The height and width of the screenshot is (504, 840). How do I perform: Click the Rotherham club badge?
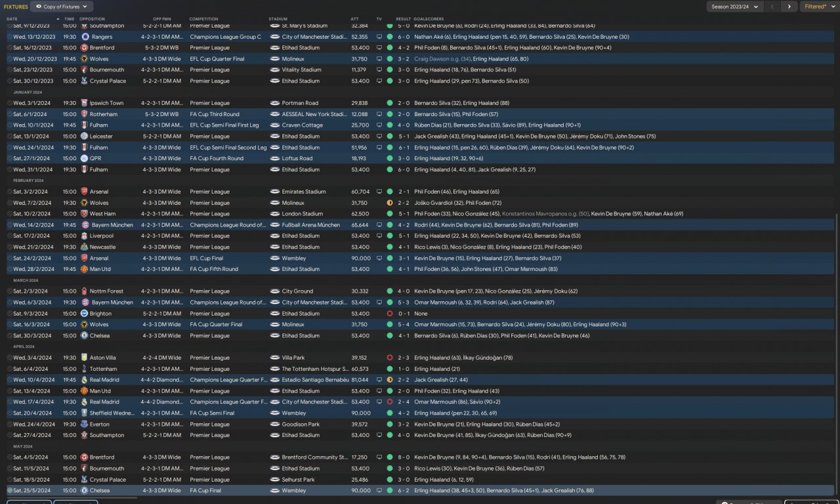pos(85,114)
